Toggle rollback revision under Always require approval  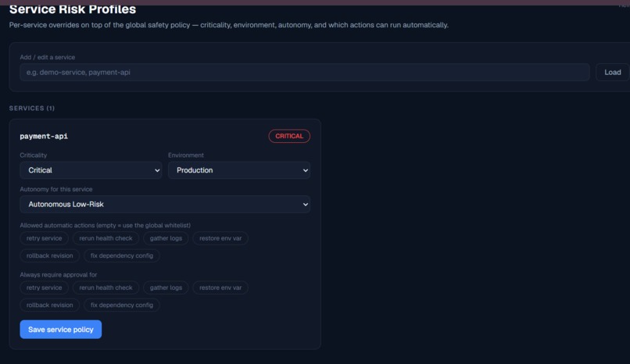tap(50, 305)
